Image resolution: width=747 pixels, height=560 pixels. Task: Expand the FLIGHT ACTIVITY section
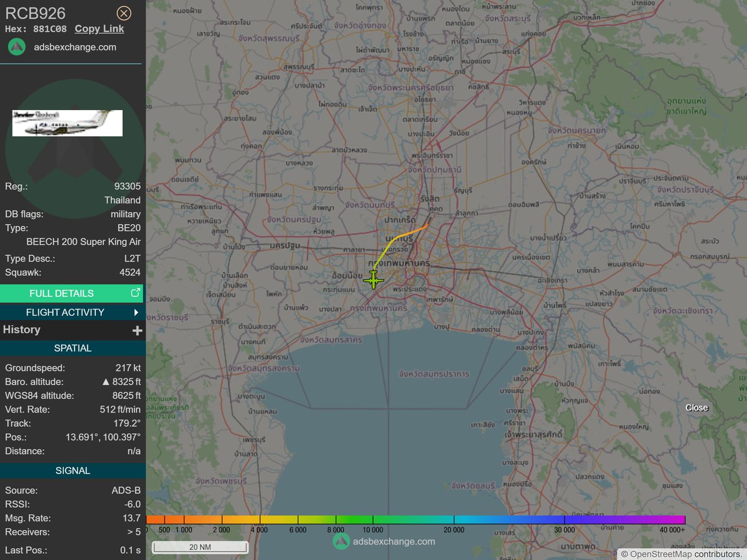(x=72, y=312)
